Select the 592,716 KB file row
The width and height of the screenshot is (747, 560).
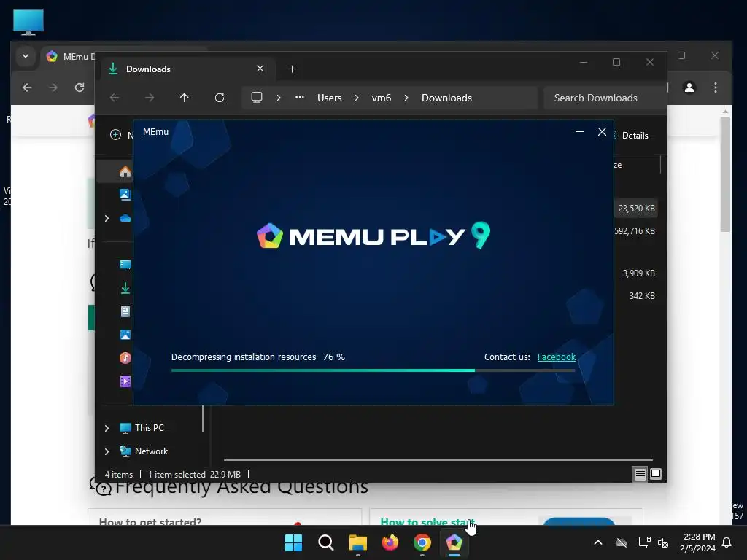tap(635, 231)
